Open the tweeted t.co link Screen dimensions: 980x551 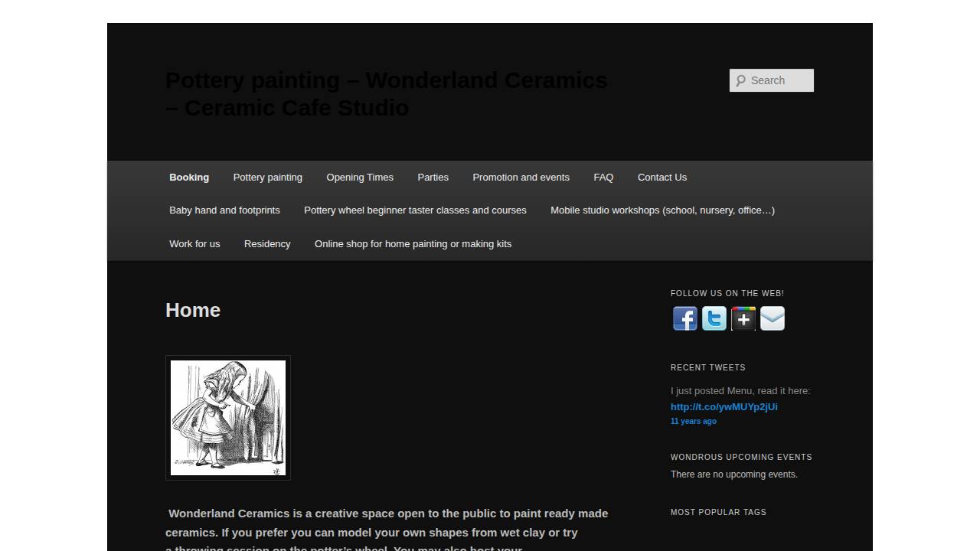[724, 407]
